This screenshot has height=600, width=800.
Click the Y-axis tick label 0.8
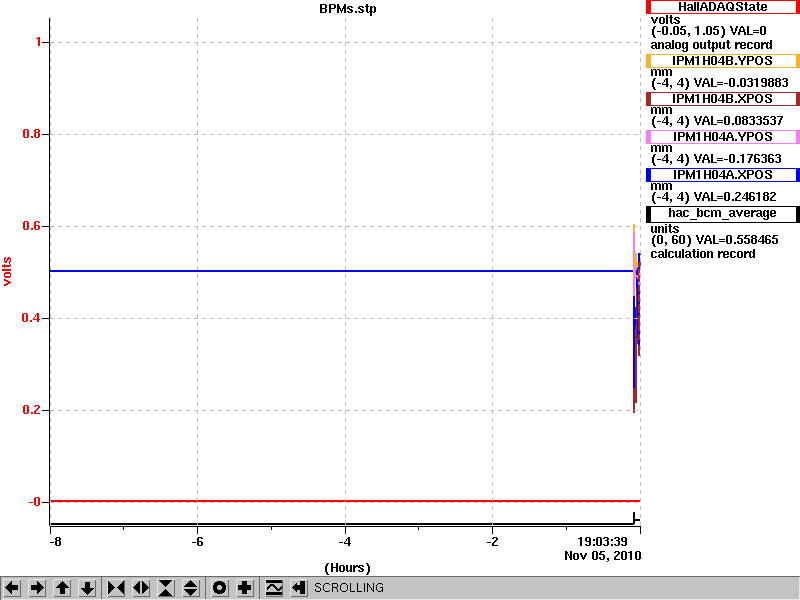pos(31,134)
